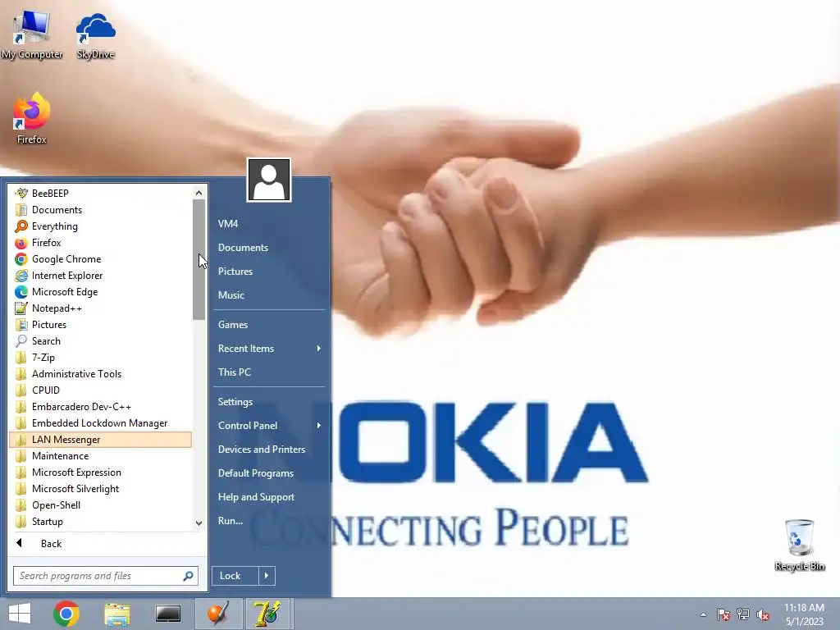Open the Maintenance folder
This screenshot has height=630, width=840.
100,456
